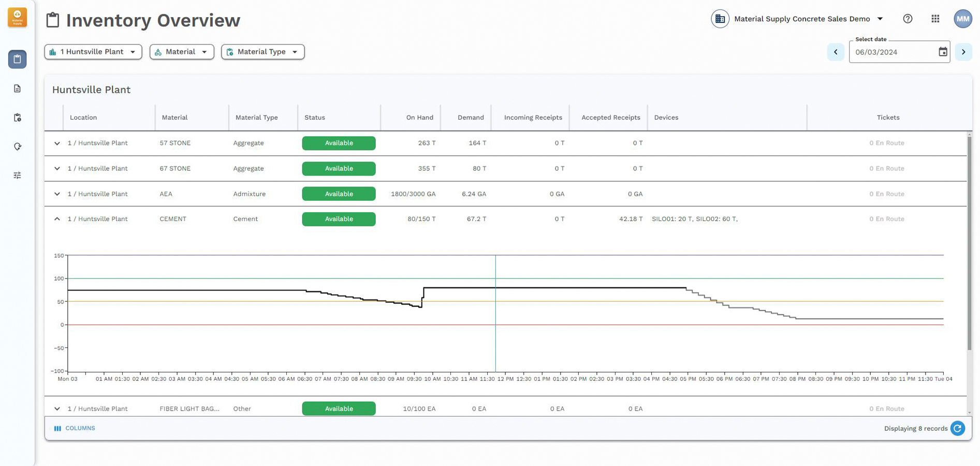Open the Material filter dropdown
This screenshot has height=466, width=980.
point(181,52)
